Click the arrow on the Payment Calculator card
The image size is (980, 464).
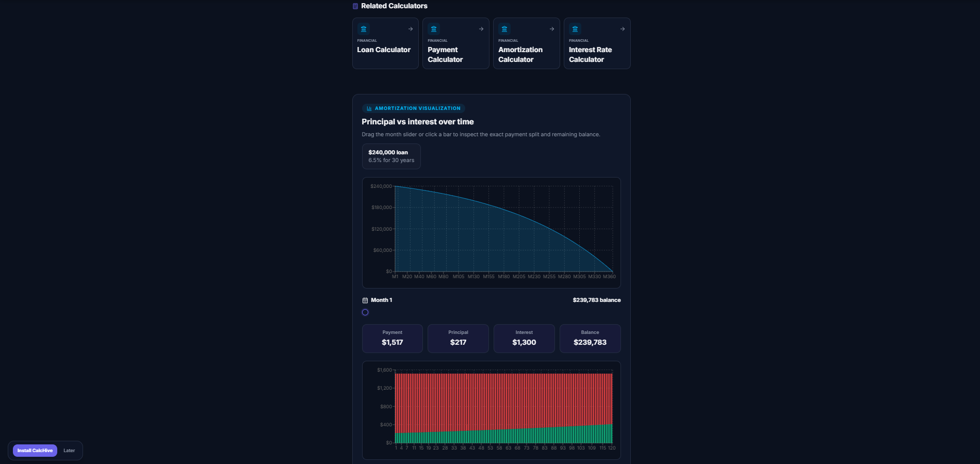point(481,29)
